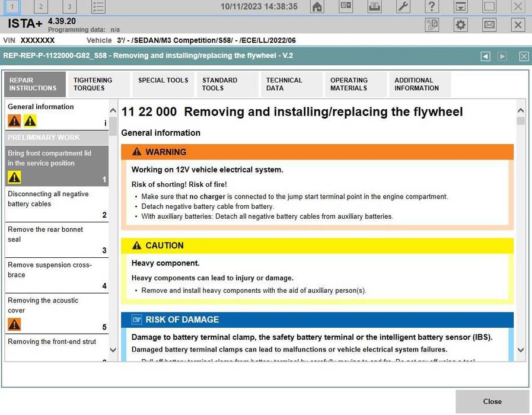This screenshot has width=532, height=415.
Task: Select Removing the acoustic cover step
Action: click(57, 313)
